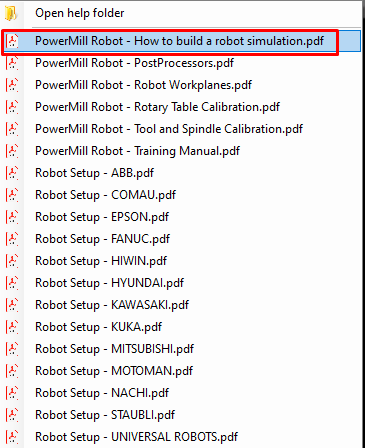365x448 pixels.
Task: Open Robot Setup - STAUBLI.pdf
Action: coord(182,415)
